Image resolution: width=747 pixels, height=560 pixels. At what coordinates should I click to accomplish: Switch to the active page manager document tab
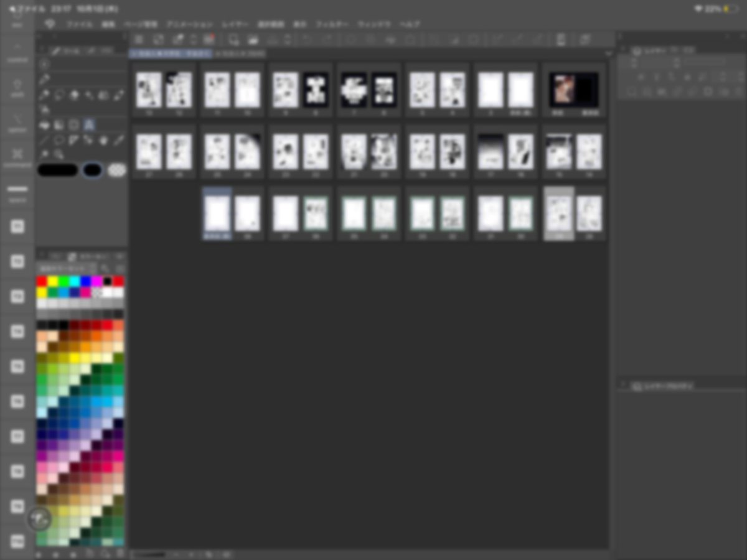click(x=169, y=54)
